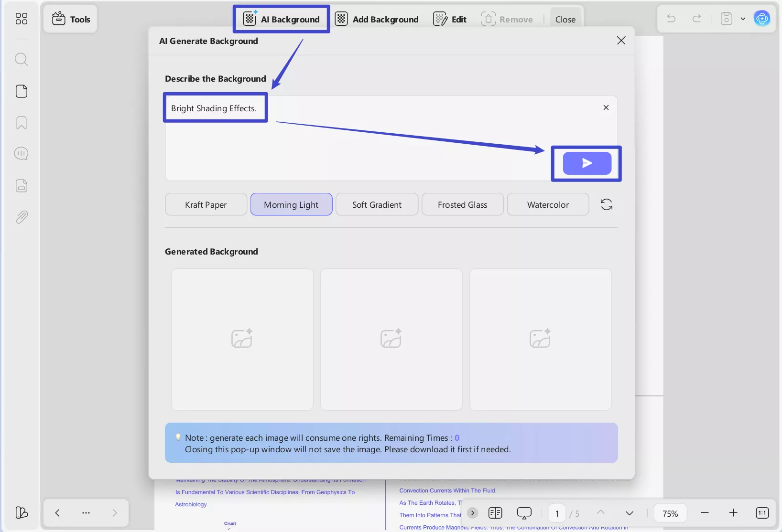Open the Edit background tool
This screenshot has height=532, width=782.
click(x=450, y=19)
